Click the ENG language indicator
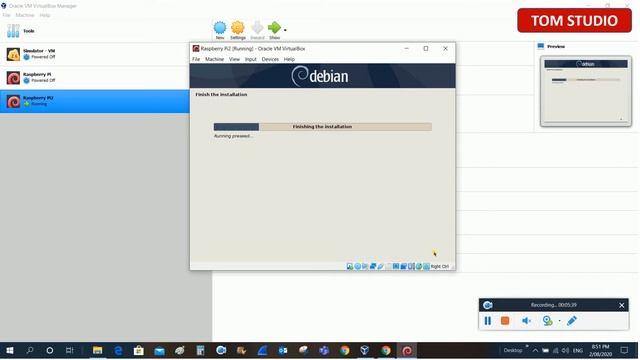 tap(578, 351)
